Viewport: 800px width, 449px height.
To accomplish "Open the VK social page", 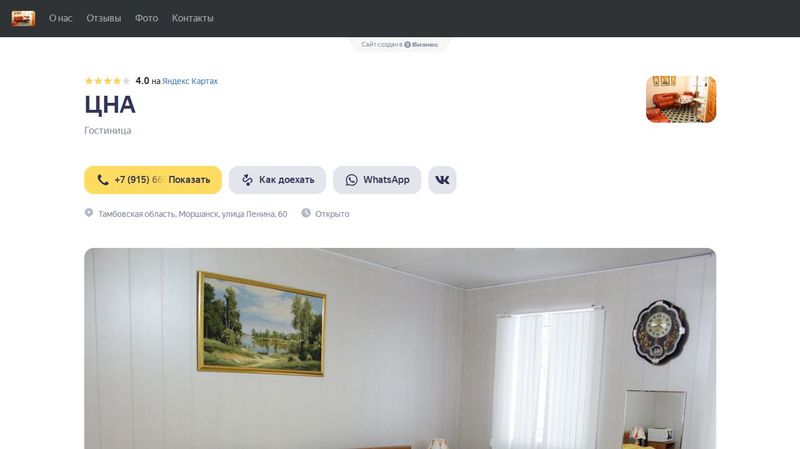I will [x=442, y=180].
